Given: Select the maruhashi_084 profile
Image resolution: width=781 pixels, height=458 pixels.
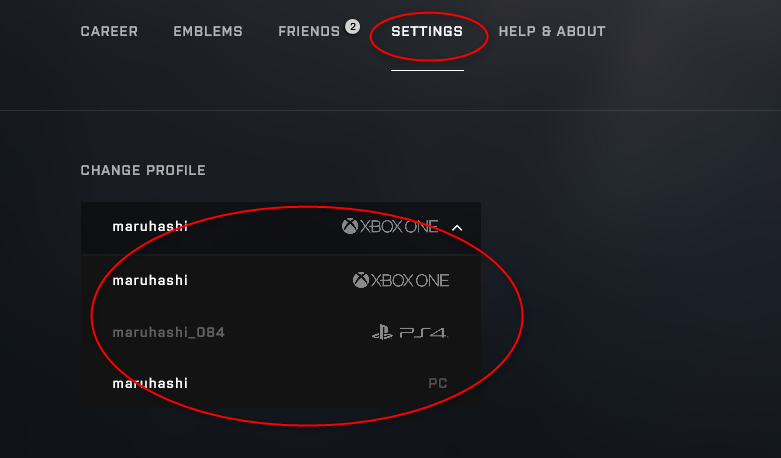Looking at the screenshot, I should [x=281, y=332].
